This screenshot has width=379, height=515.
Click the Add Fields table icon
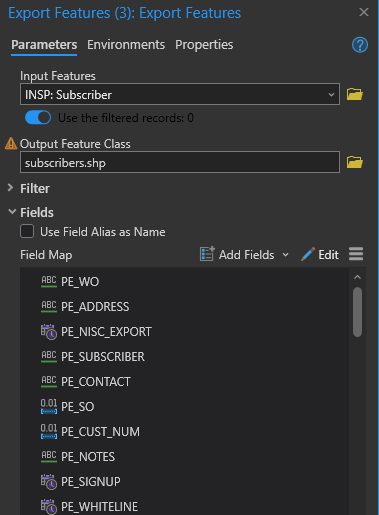(x=207, y=254)
